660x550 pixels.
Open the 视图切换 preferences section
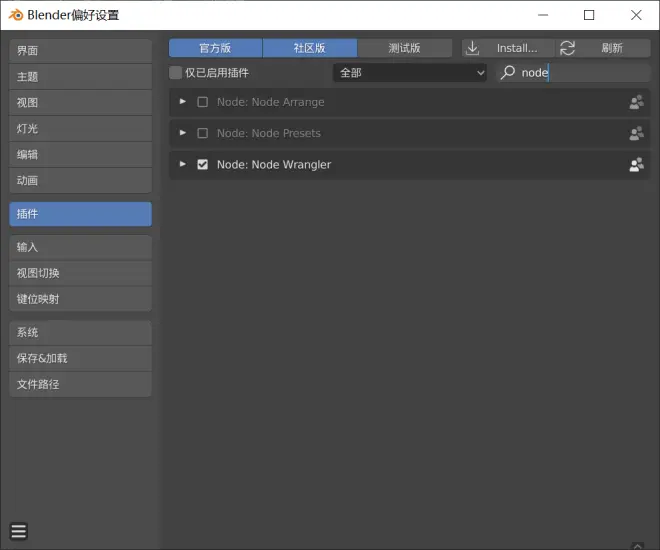pos(80,274)
